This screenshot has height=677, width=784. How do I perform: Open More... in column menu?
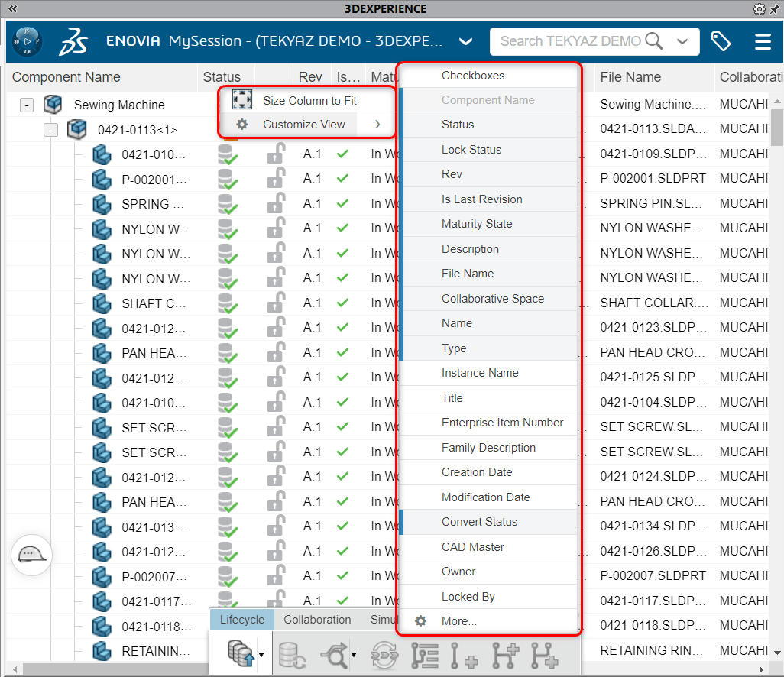pyautogui.click(x=489, y=621)
